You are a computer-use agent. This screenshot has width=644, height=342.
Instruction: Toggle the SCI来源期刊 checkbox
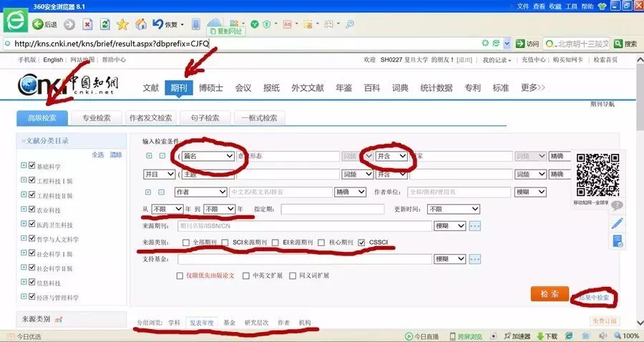coord(225,243)
